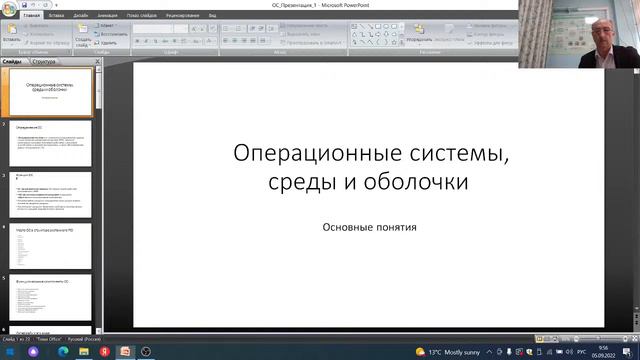Expand the shapes gallery more arrow
Viewport: 640px width, 360px height.
click(402, 42)
